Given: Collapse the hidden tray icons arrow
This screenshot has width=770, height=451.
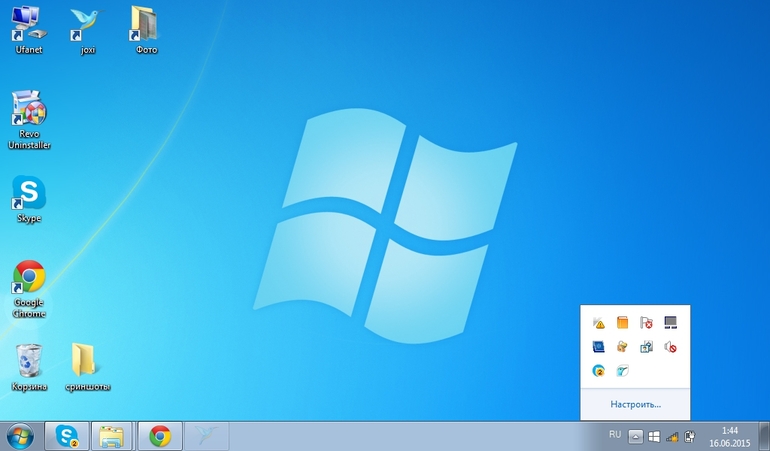Looking at the screenshot, I should [x=635, y=436].
